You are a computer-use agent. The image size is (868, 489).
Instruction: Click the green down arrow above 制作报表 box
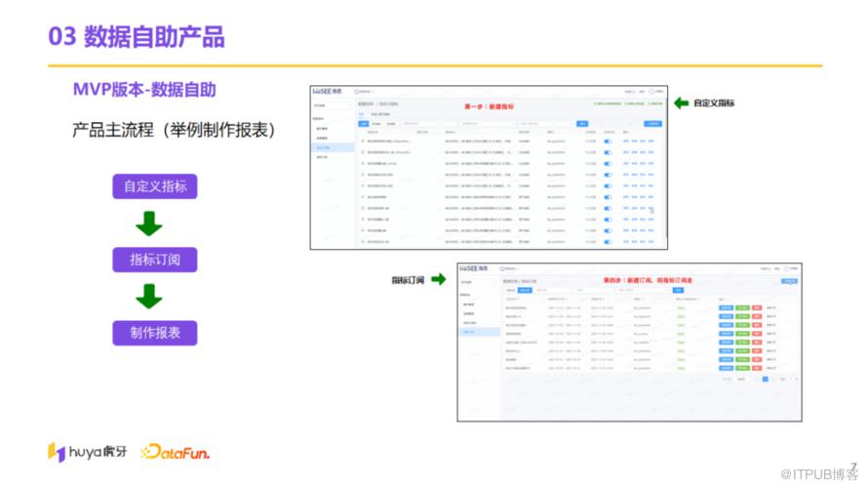(149, 296)
